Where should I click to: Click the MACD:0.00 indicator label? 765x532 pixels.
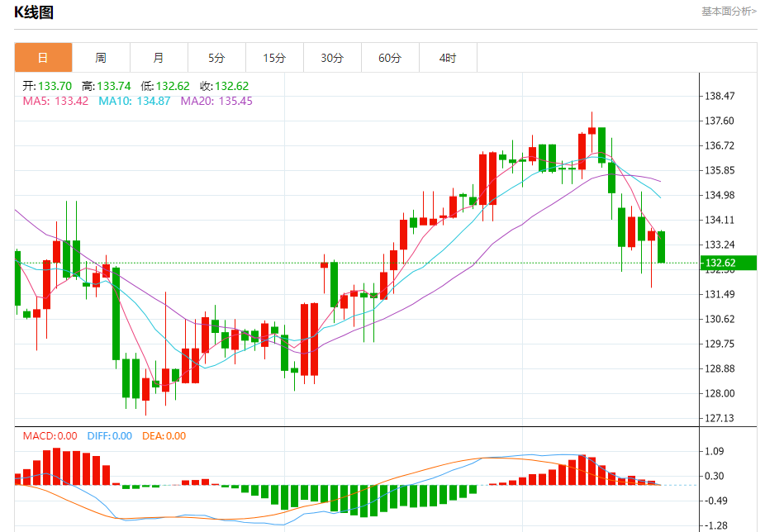(50, 436)
